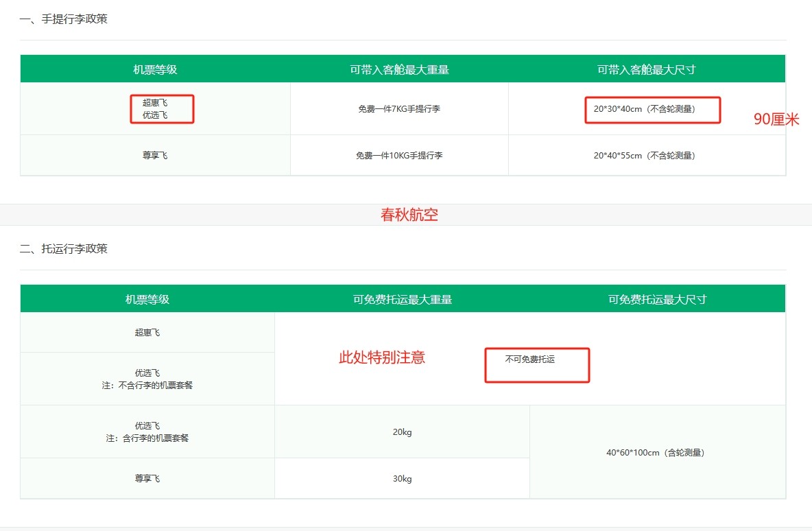Click the 优选飞 含行李的机票套餐 row label
This screenshot has width=812, height=531.
pyautogui.click(x=147, y=432)
